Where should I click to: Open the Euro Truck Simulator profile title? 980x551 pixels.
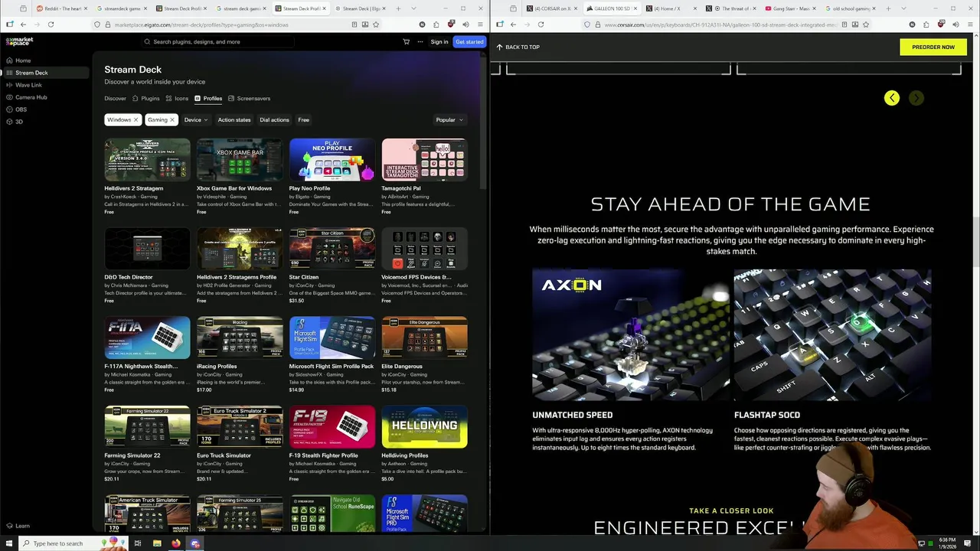224,455
